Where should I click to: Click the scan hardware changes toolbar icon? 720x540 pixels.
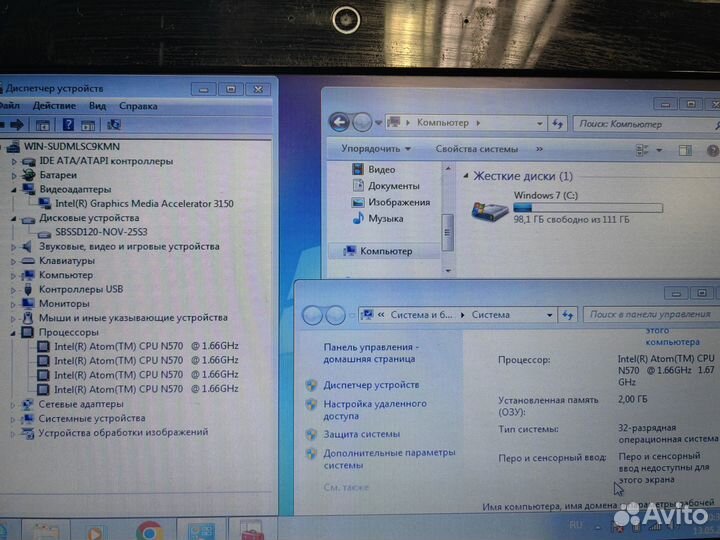(x=113, y=124)
